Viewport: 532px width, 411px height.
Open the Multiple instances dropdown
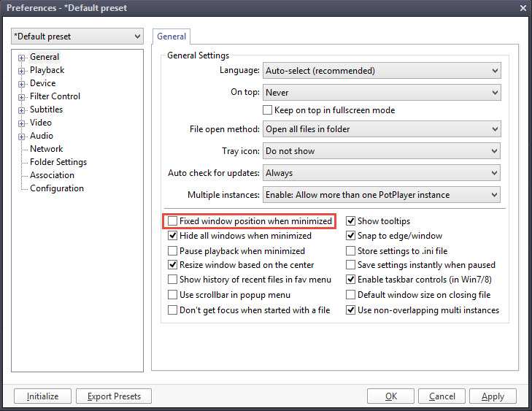[382, 195]
